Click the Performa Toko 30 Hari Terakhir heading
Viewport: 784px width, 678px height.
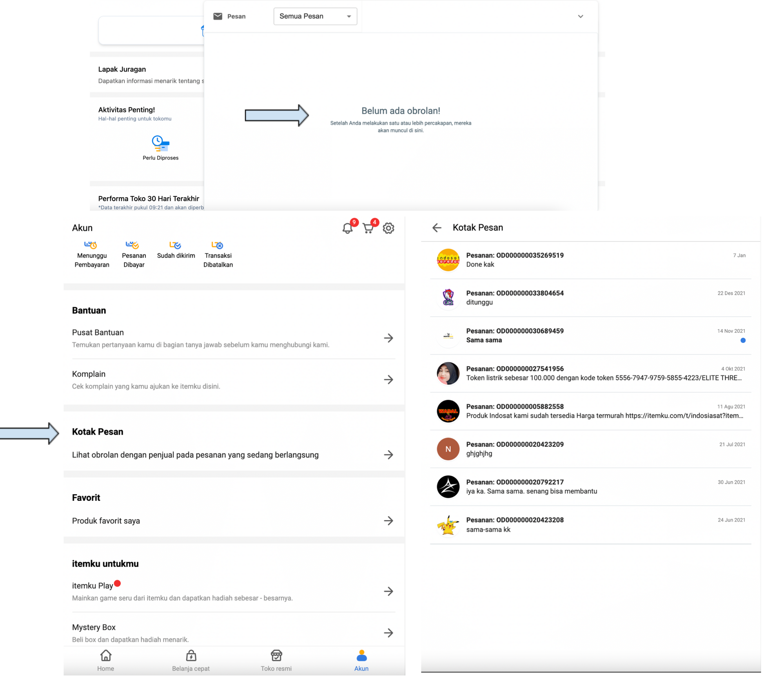pos(149,199)
